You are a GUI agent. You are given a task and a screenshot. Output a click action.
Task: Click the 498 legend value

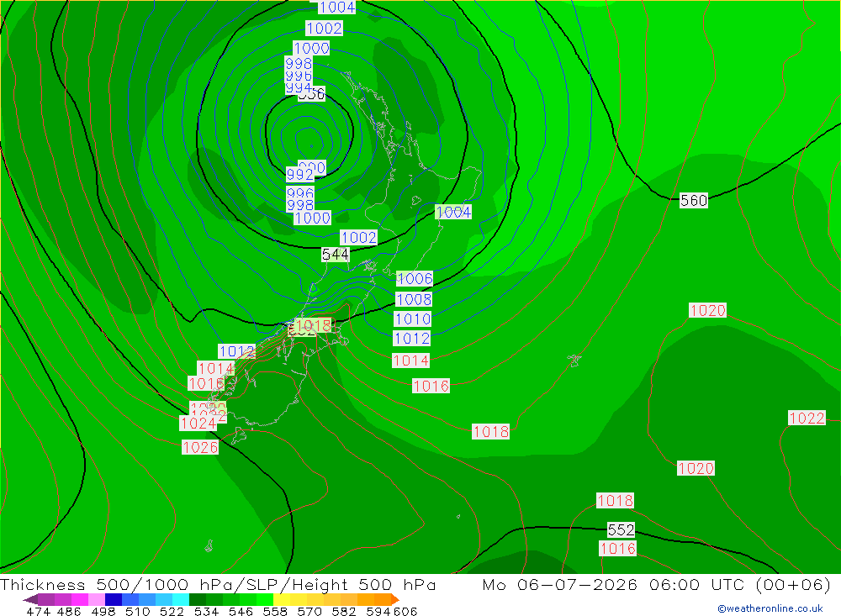tap(103, 611)
